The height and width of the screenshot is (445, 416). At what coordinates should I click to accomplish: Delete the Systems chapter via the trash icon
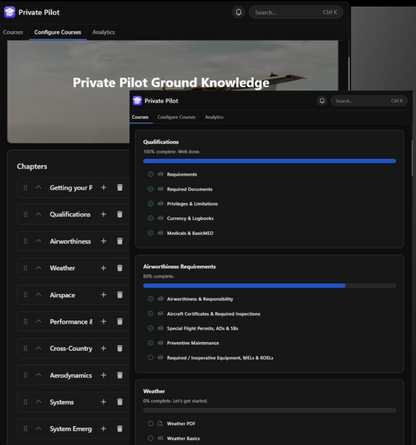(x=120, y=402)
